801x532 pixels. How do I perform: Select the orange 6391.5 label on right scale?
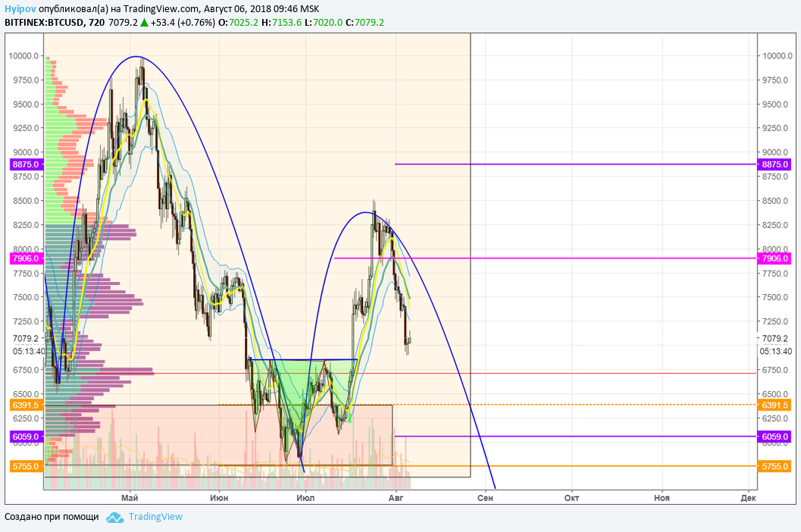pos(775,405)
